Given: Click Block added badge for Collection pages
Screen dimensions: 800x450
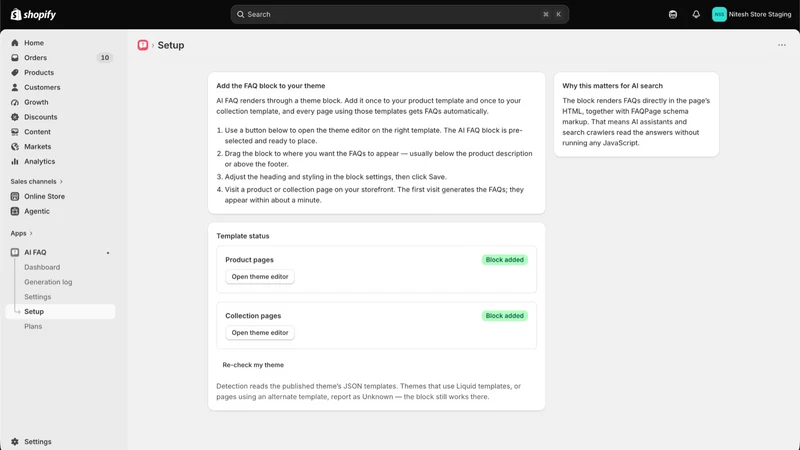Looking at the screenshot, I should [505, 316].
